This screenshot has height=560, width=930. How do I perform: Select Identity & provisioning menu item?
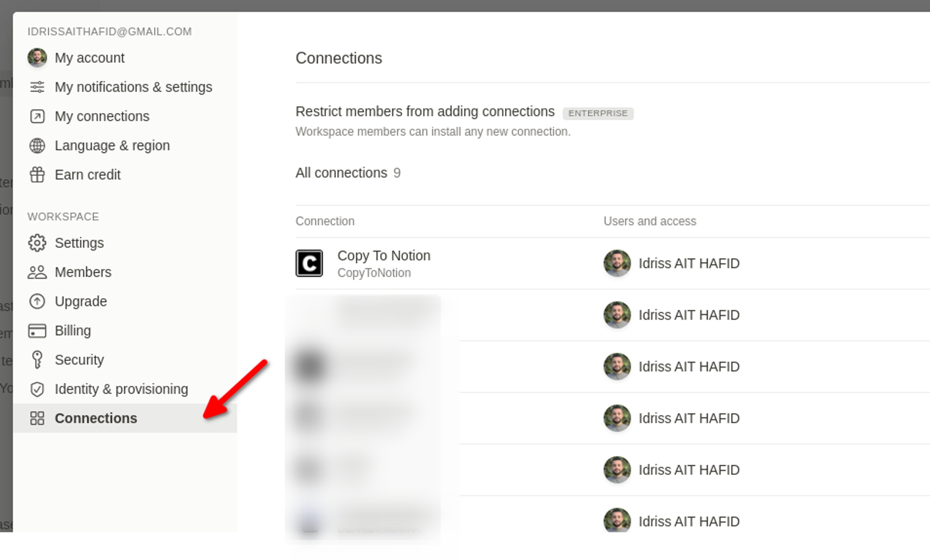(x=121, y=389)
